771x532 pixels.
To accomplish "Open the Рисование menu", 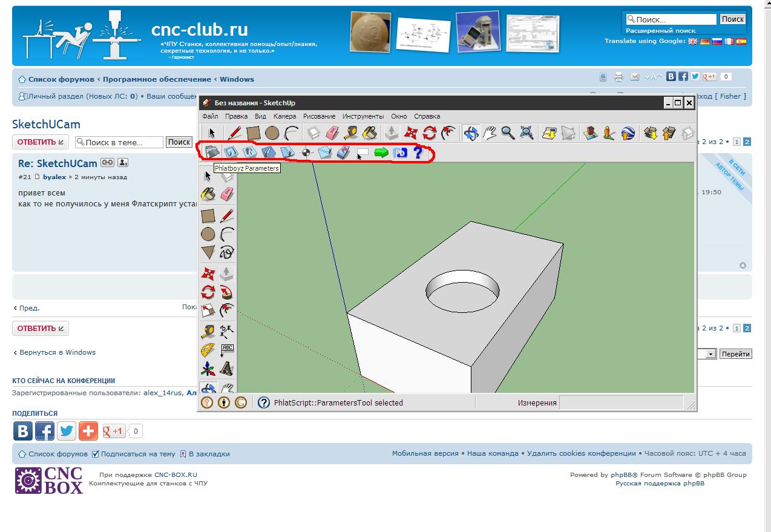I will (319, 116).
